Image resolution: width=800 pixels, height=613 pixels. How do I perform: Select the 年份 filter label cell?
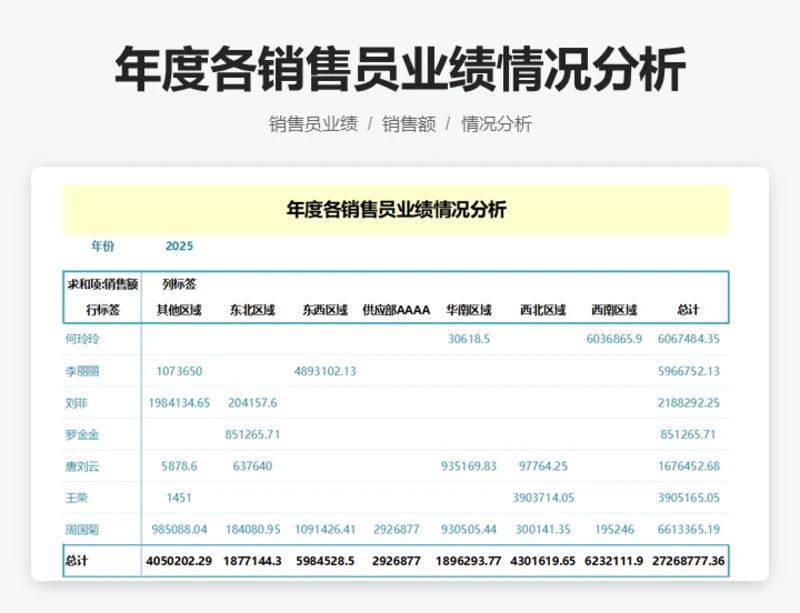click(103, 246)
